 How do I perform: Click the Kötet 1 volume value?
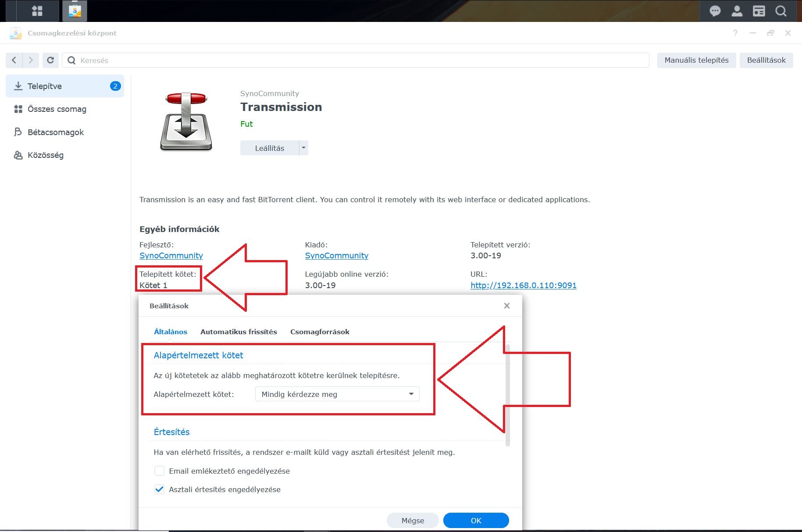coord(153,285)
